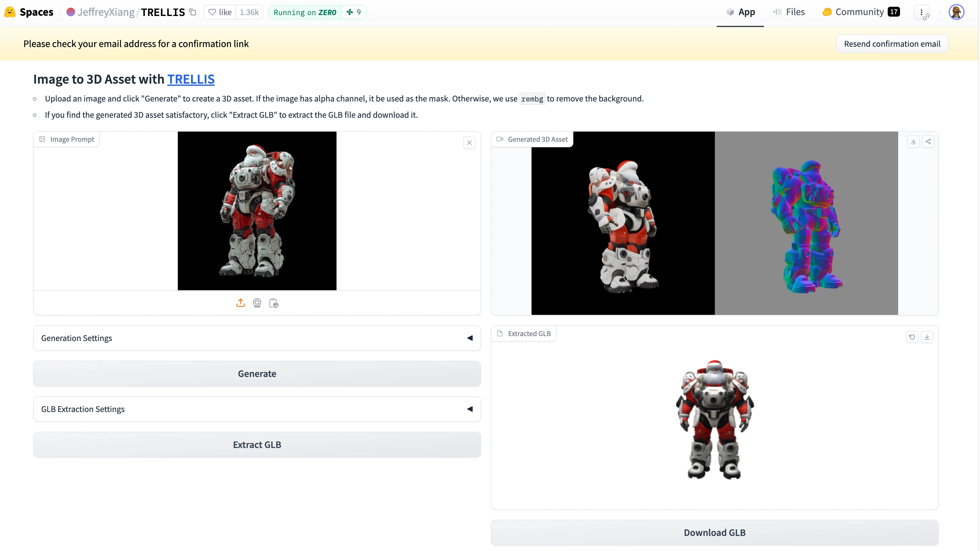
Task: Like the TRELLIS space
Action: click(220, 12)
